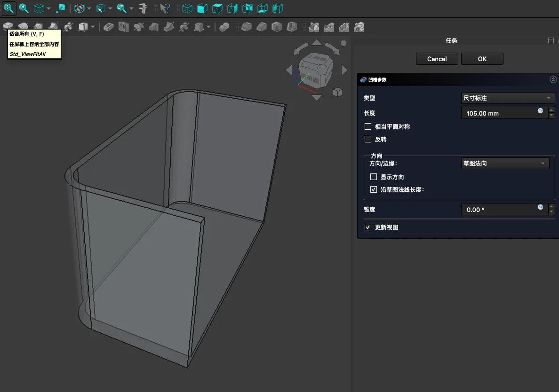The width and height of the screenshot is (559, 392).
Task: Uncheck the 更新视图 checkbox
Action: 368,227
